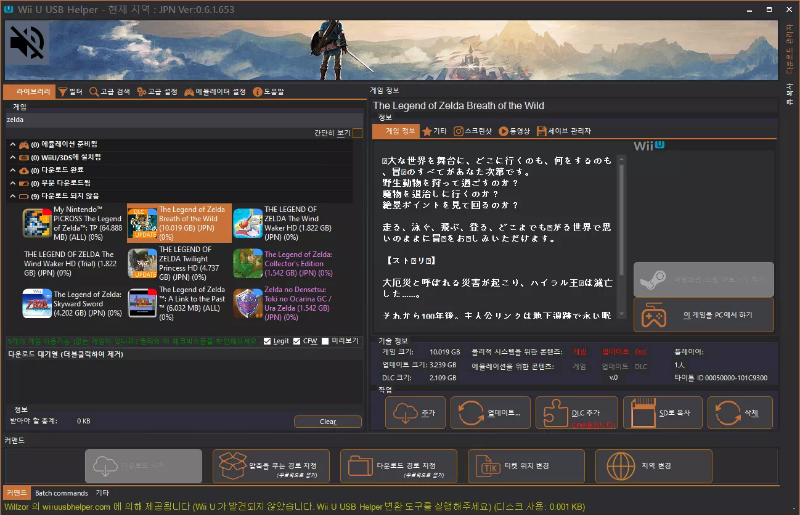Image resolution: width=800 pixels, height=515 pixels.
Task: Click the greyed-out Steam shortcut button
Action: pos(704,280)
